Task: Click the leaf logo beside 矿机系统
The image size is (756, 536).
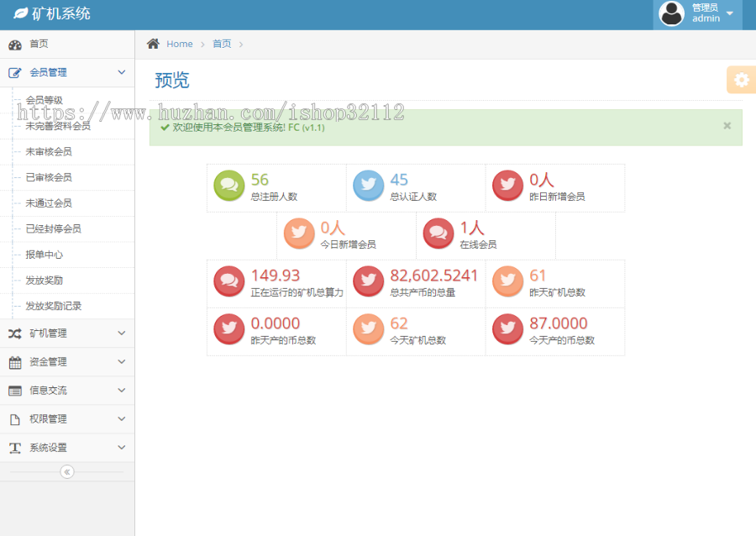Action: pyautogui.click(x=20, y=13)
